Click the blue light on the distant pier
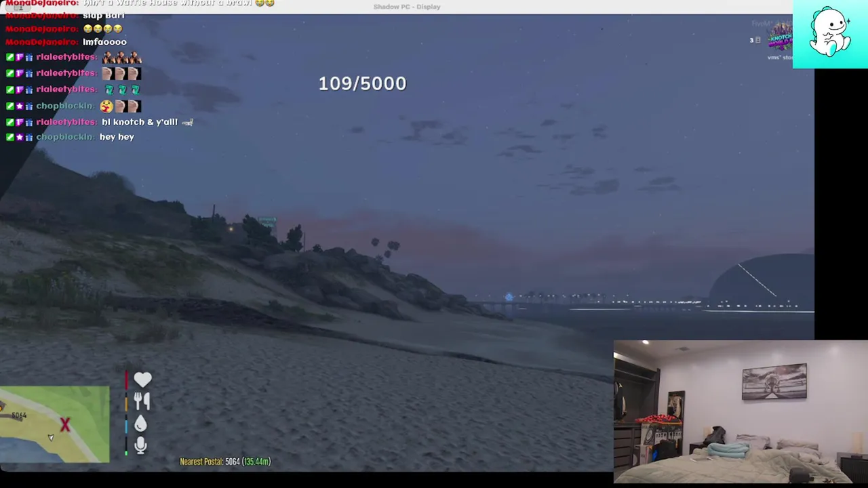 (509, 297)
